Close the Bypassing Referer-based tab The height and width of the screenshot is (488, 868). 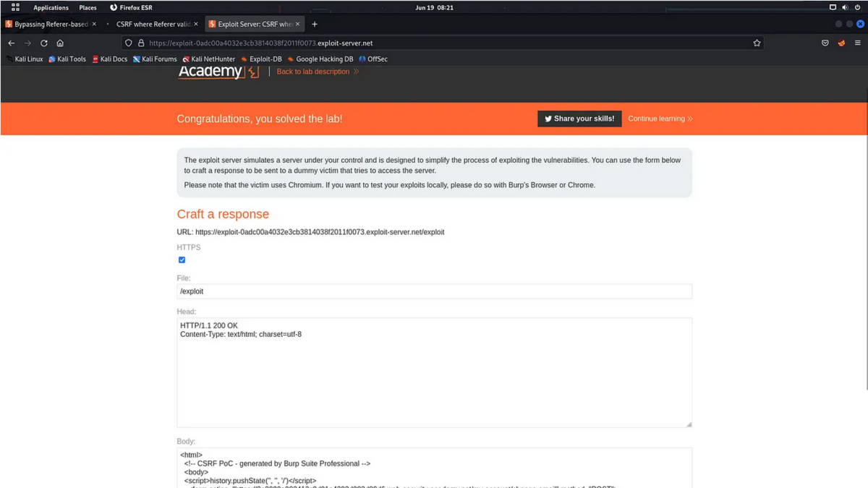tap(93, 24)
